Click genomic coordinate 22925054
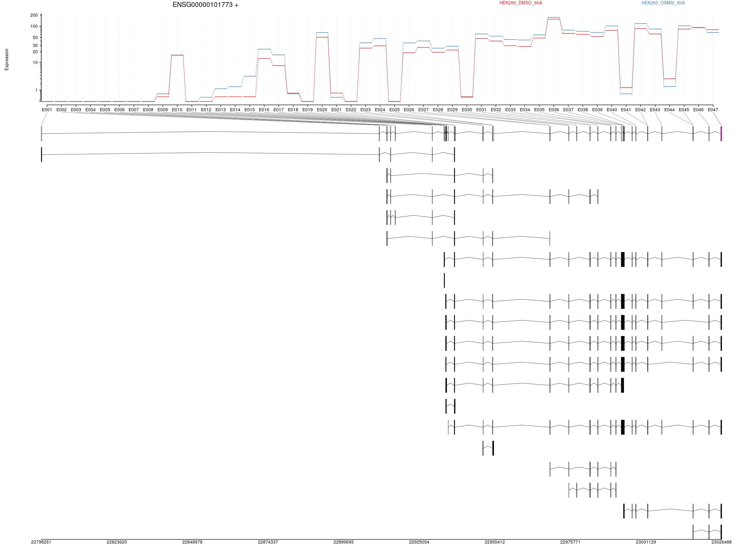 [x=419, y=542]
